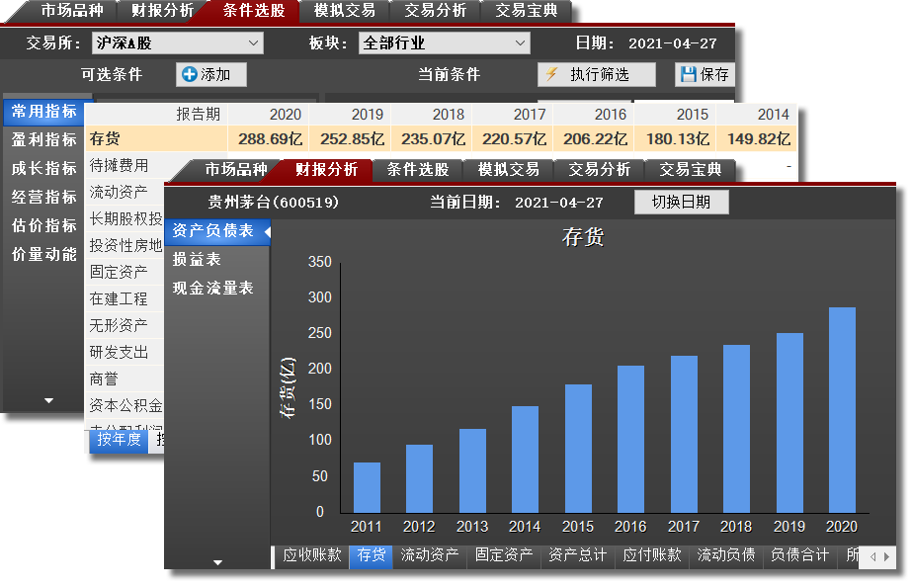Click the 288.69亿 cell for 2020

(270, 139)
